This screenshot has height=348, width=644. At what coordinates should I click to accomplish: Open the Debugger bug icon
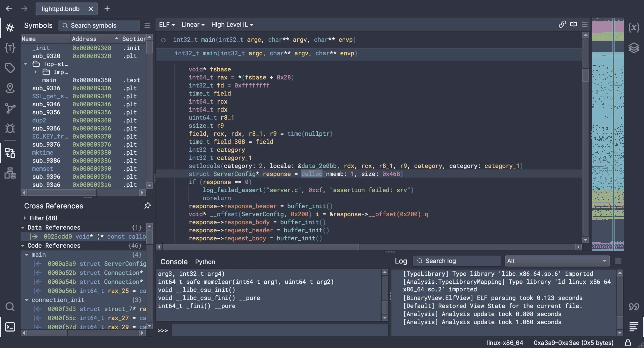click(x=10, y=128)
